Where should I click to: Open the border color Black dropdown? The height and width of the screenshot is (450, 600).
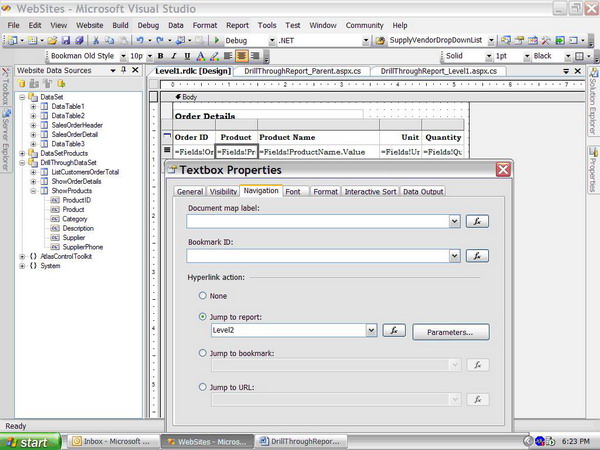[x=568, y=56]
